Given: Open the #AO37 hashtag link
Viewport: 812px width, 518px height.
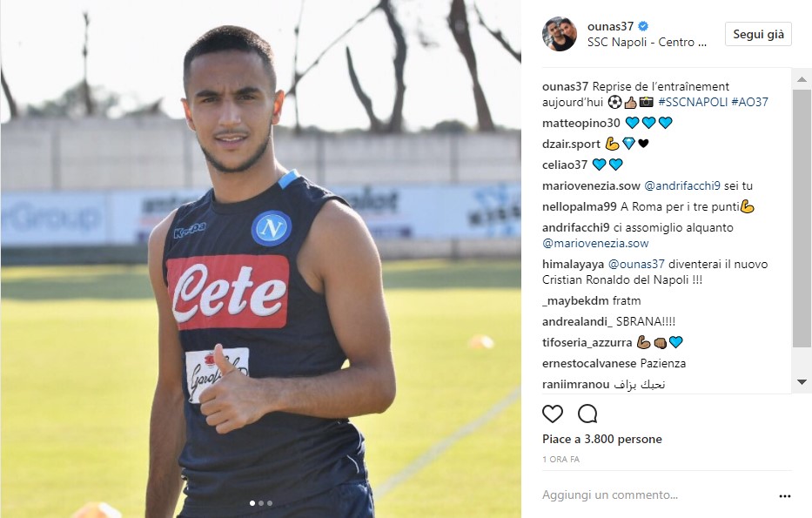Looking at the screenshot, I should 749,102.
